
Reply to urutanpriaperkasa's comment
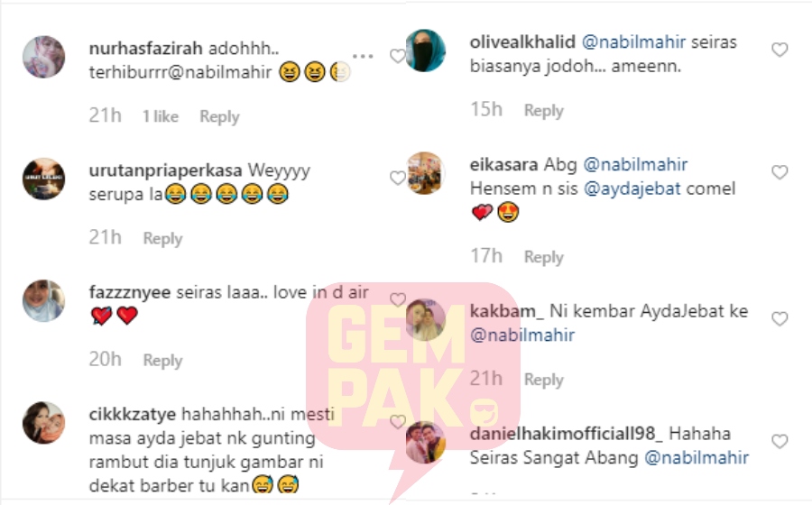(x=162, y=239)
